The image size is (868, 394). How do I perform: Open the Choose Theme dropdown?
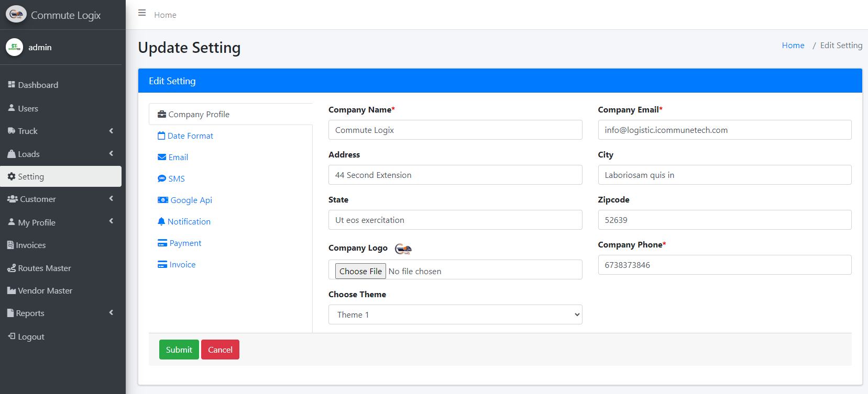[x=455, y=314]
